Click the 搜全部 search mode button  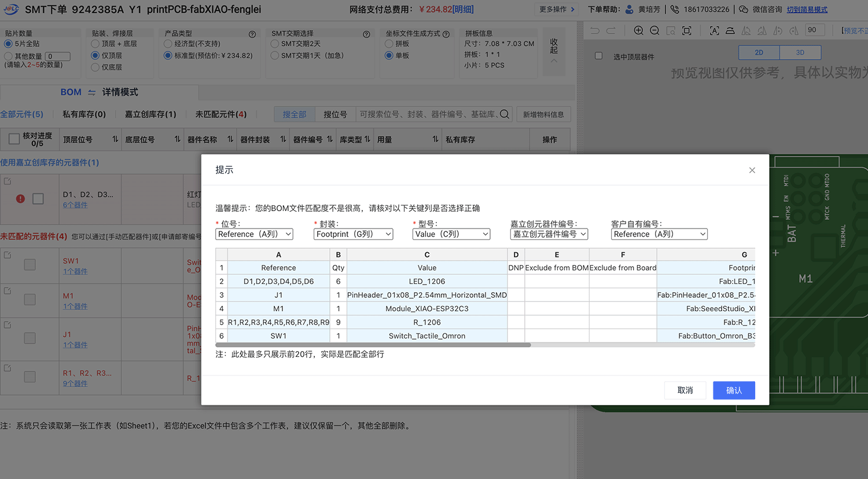pyautogui.click(x=295, y=115)
